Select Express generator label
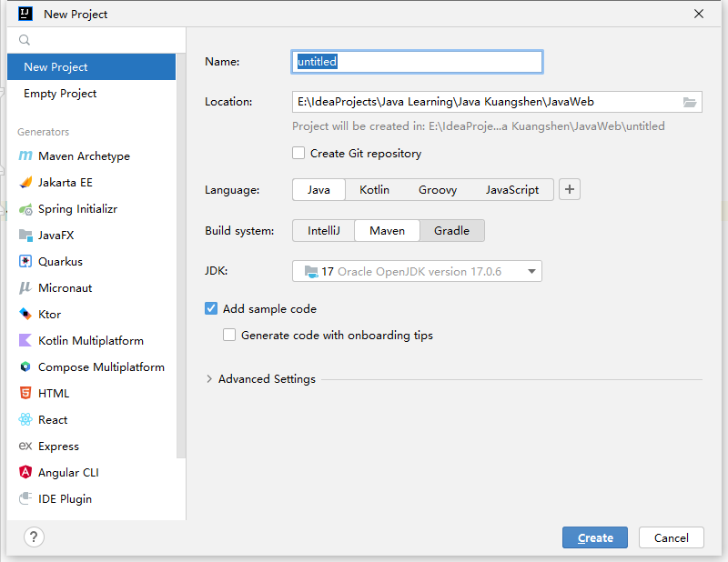Image resolution: width=728 pixels, height=562 pixels. click(x=58, y=447)
